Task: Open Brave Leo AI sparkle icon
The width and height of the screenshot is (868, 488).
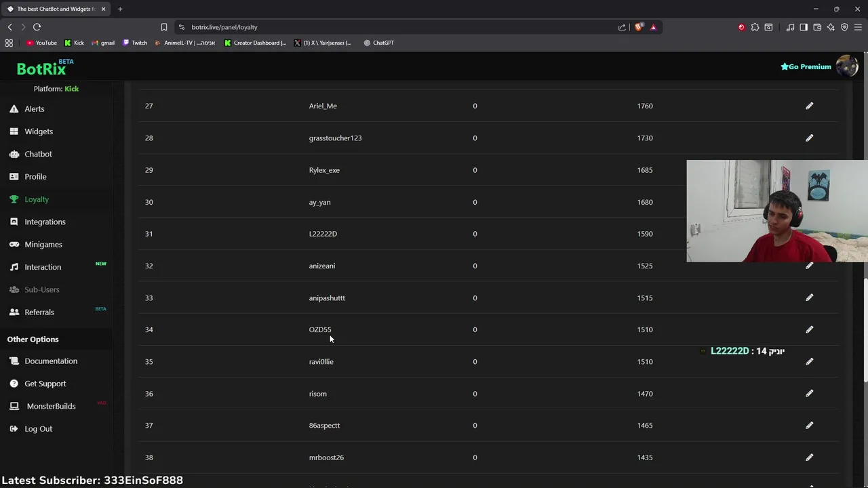Action: [x=831, y=27]
